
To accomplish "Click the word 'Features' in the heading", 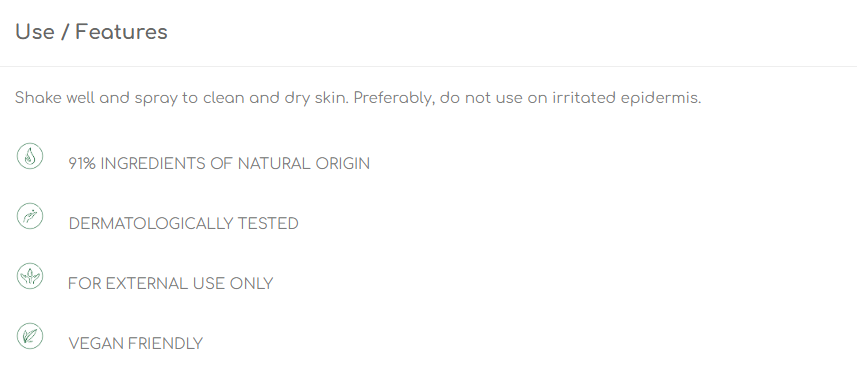I will pos(121,32).
